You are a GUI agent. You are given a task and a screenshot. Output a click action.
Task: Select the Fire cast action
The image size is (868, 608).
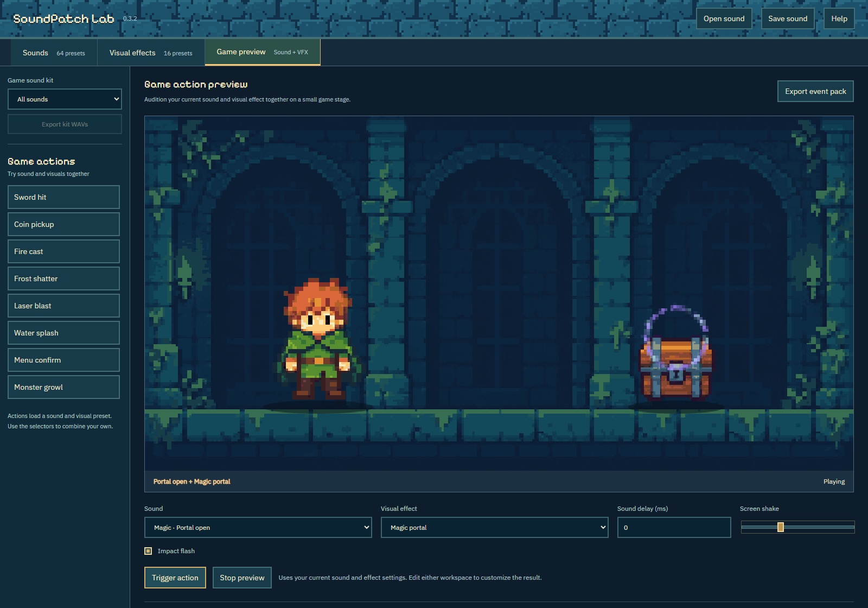(63, 251)
